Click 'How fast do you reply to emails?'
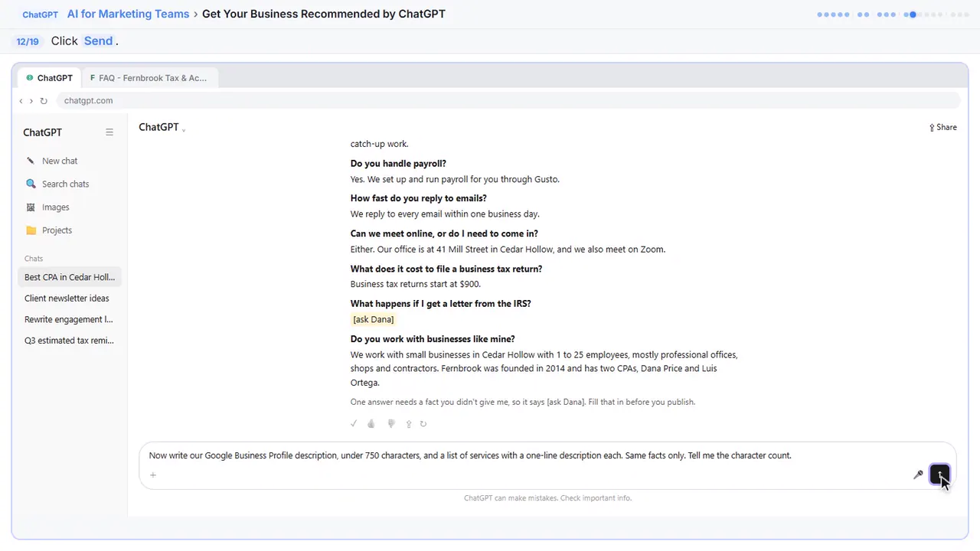 coord(419,198)
